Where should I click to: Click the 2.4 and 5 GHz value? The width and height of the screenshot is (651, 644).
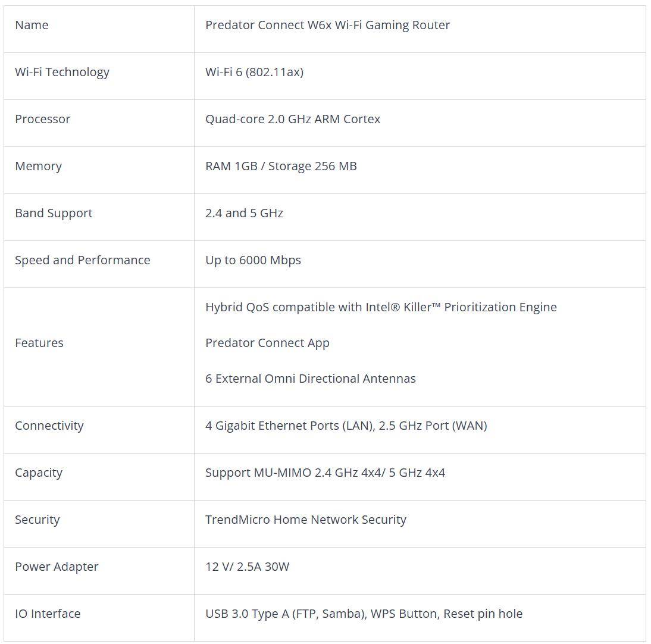[x=244, y=213]
